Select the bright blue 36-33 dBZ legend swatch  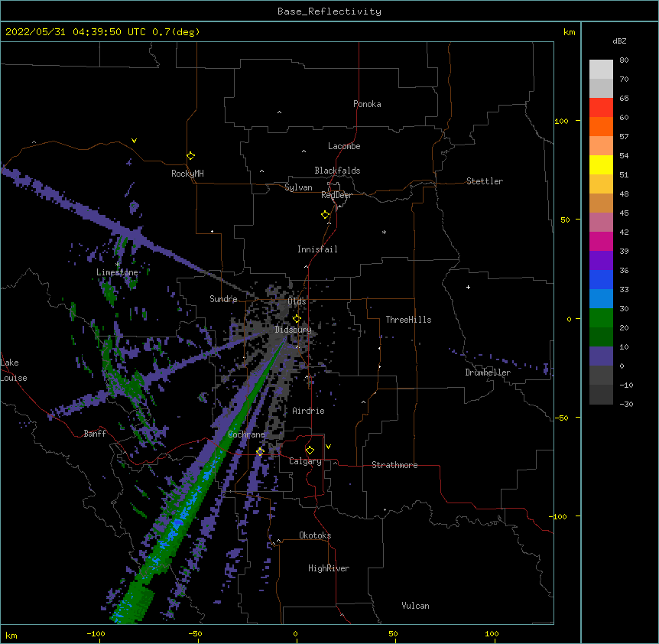coord(601,279)
